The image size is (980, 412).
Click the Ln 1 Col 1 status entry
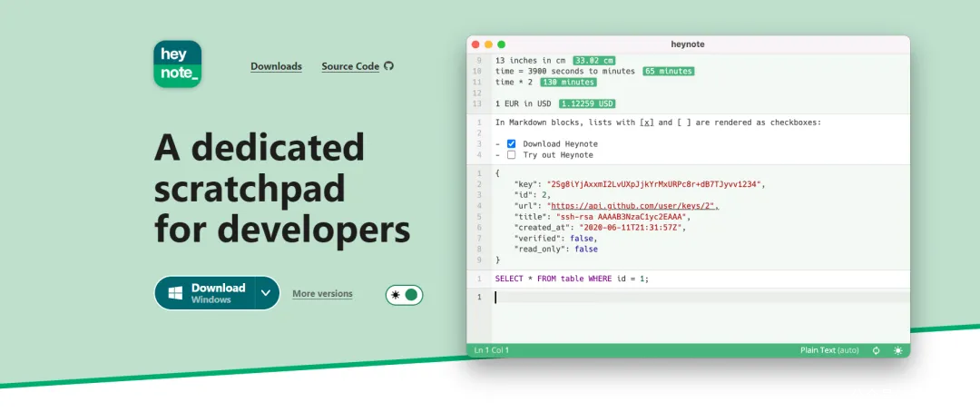[x=491, y=350]
